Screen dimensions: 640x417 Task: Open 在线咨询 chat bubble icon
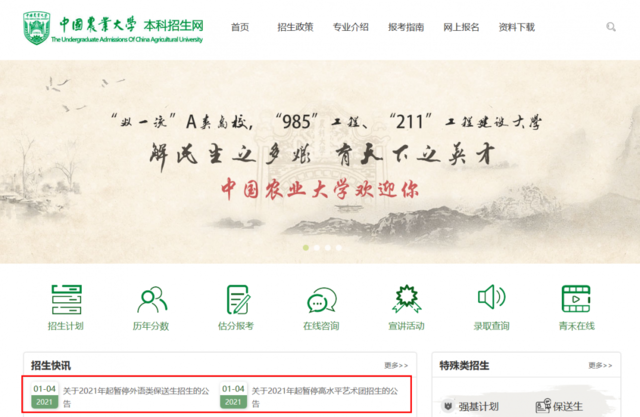322,300
